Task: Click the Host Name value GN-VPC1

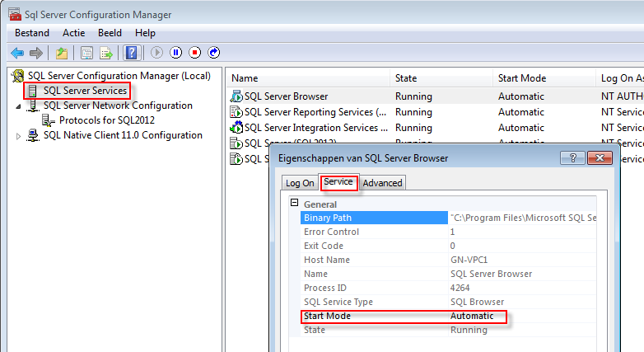Action: pos(469,260)
